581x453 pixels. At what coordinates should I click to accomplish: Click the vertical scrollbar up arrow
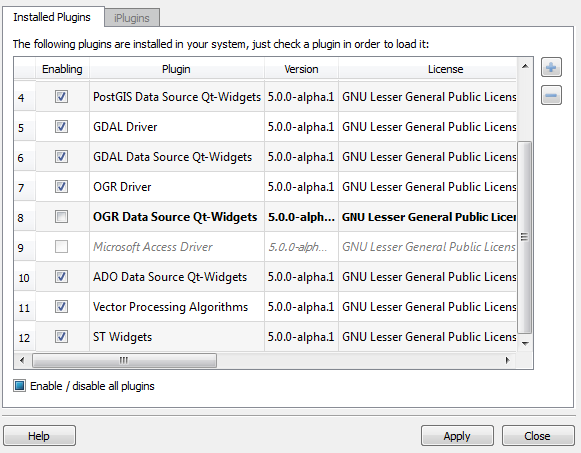coord(525,66)
